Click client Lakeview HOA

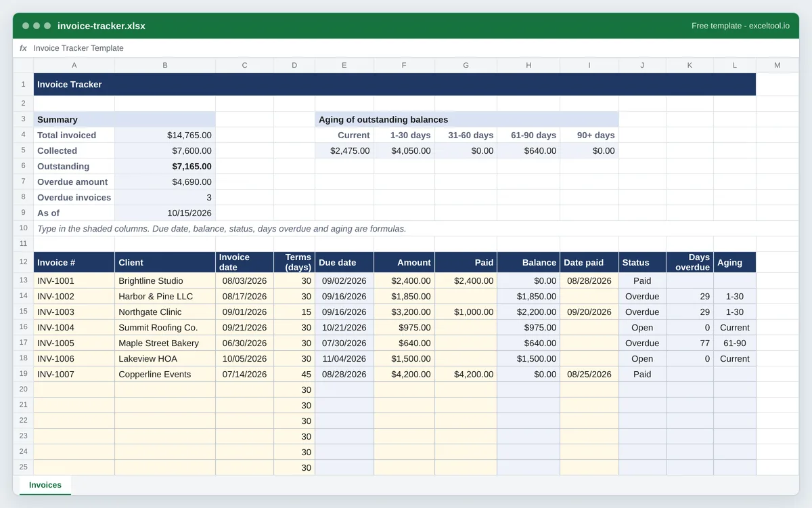tap(165, 358)
